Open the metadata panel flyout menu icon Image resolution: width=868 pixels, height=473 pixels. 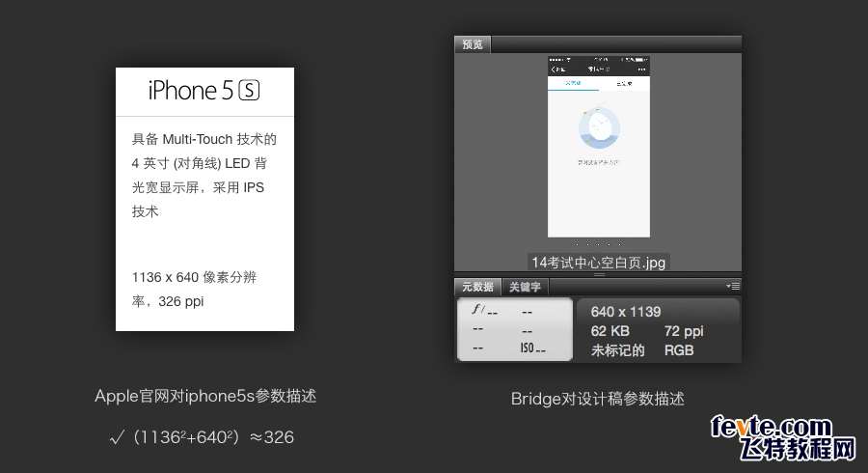pyautogui.click(x=732, y=287)
